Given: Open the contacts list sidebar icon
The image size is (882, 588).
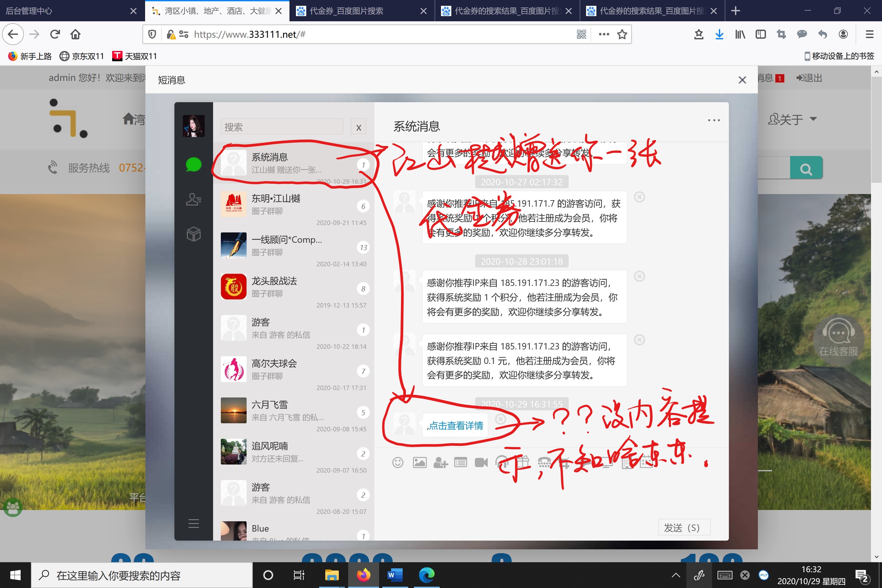Looking at the screenshot, I should point(193,199).
